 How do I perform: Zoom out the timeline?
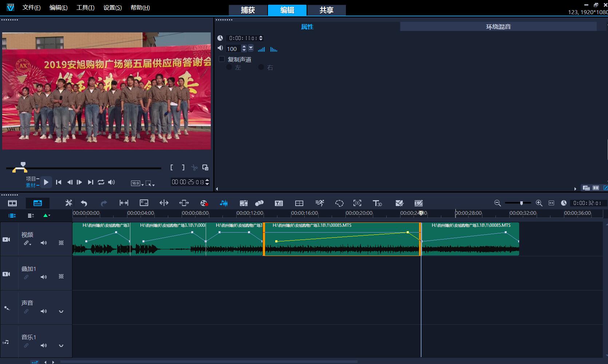(497, 203)
